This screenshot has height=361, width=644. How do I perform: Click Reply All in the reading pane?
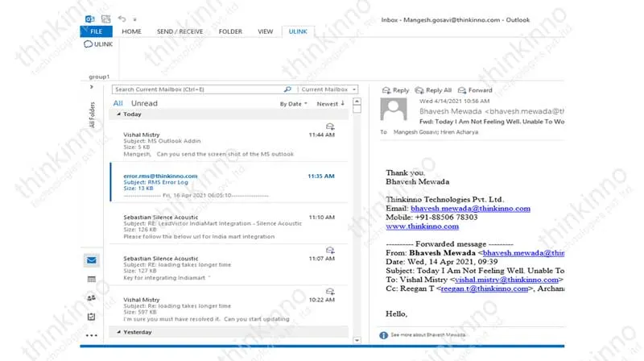(433, 90)
